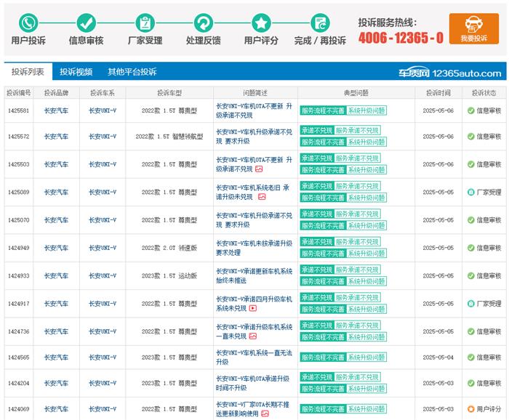
Task: Click 信息审核 status icon for complaint 1424949
Action: pyautogui.click(x=470, y=248)
